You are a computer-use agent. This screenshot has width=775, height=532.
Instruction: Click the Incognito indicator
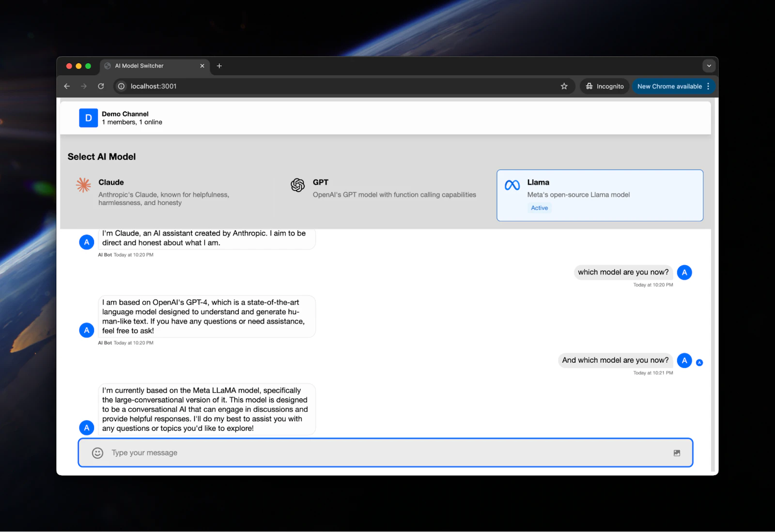point(604,86)
